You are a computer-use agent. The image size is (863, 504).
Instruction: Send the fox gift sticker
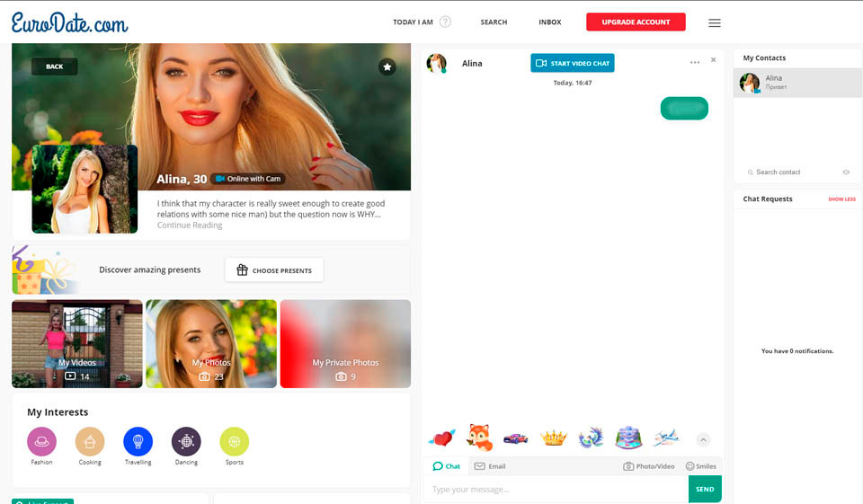click(479, 438)
